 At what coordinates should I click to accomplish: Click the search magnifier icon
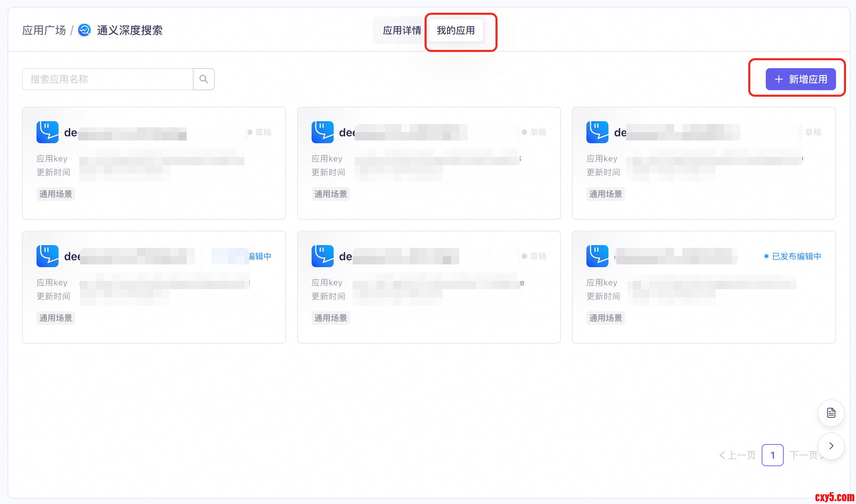(203, 79)
